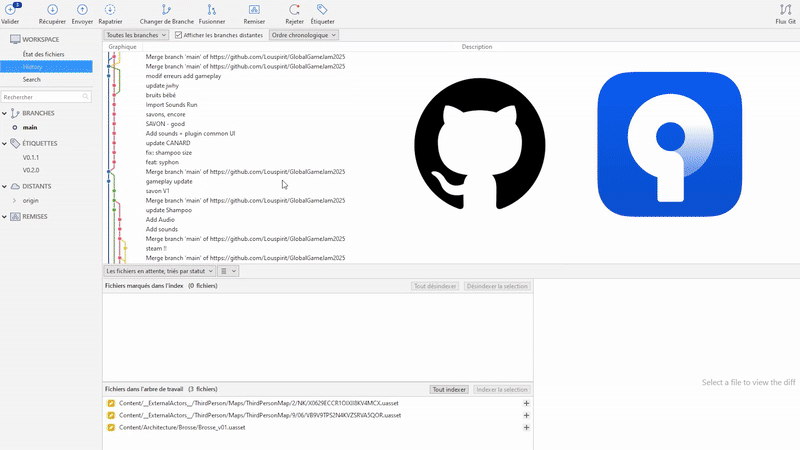Screen dimensions: 800x450
Task: Click Indexer la sélection button
Action: click(x=502, y=389)
